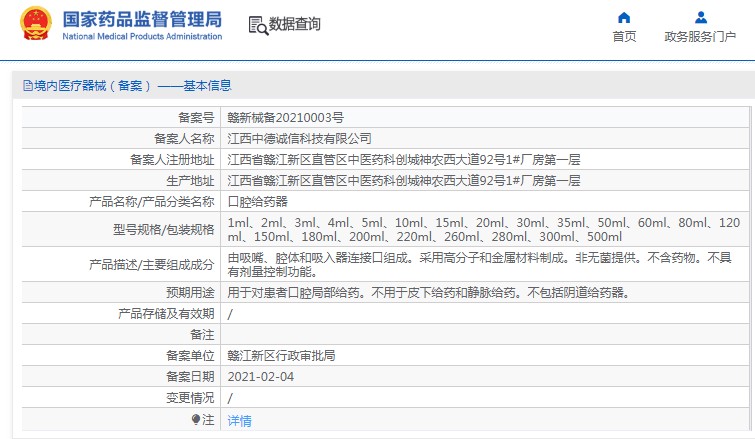The height and width of the screenshot is (439, 755).
Task: Open 政务服务门户 label
Action: (x=700, y=37)
